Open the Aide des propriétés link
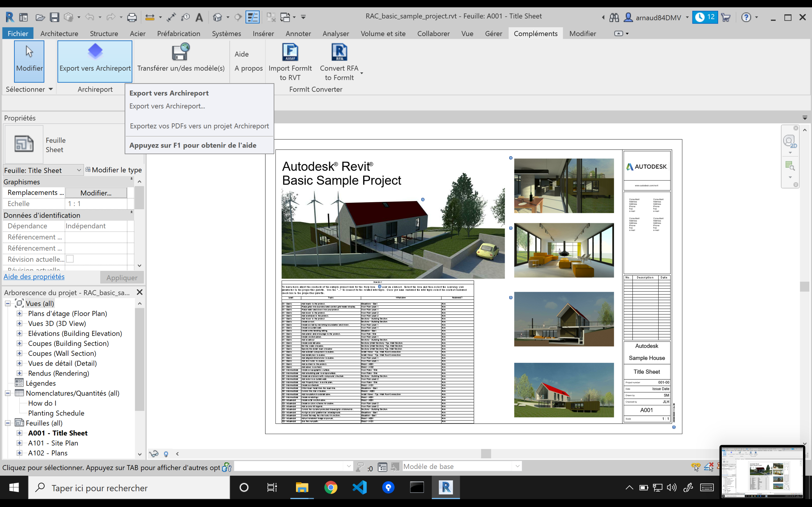The width and height of the screenshot is (812, 507). tap(34, 277)
